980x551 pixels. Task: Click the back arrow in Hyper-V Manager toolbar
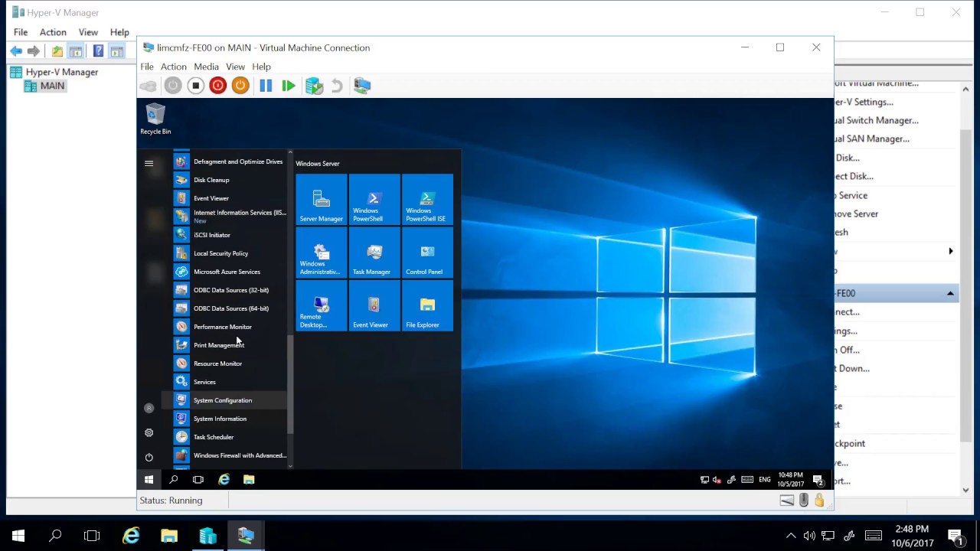[16, 51]
